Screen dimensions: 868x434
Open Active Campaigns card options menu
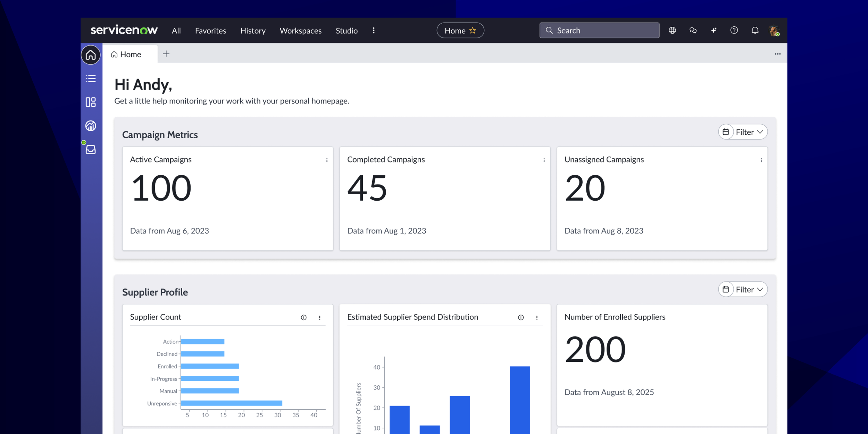pos(327,160)
